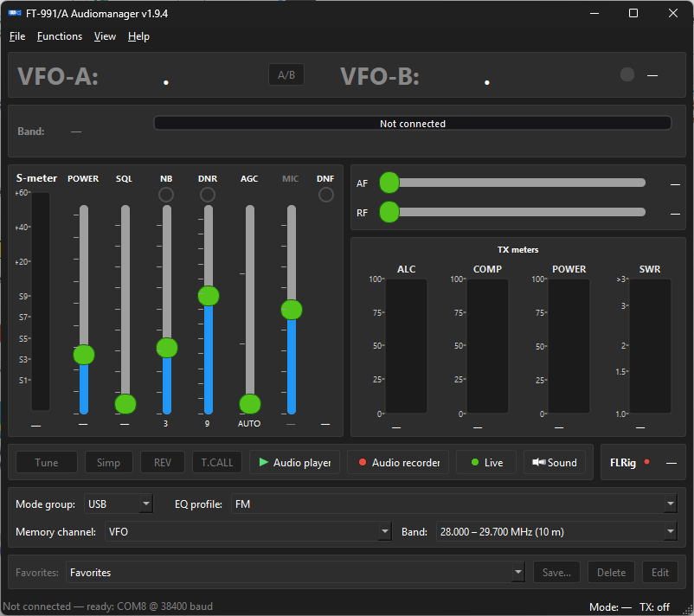Maximize the Audiomanager window
Viewport: 694px width, 616px height.
pos(633,13)
